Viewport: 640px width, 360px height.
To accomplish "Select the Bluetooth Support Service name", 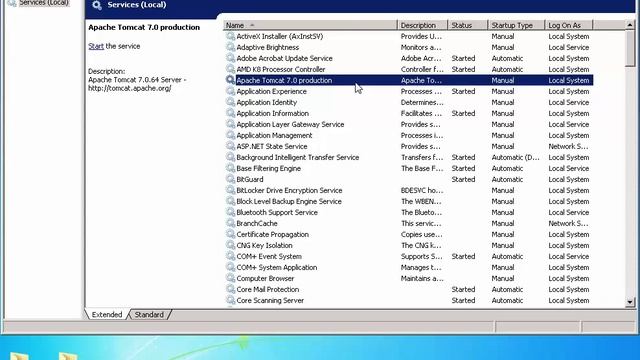I will point(277,213).
